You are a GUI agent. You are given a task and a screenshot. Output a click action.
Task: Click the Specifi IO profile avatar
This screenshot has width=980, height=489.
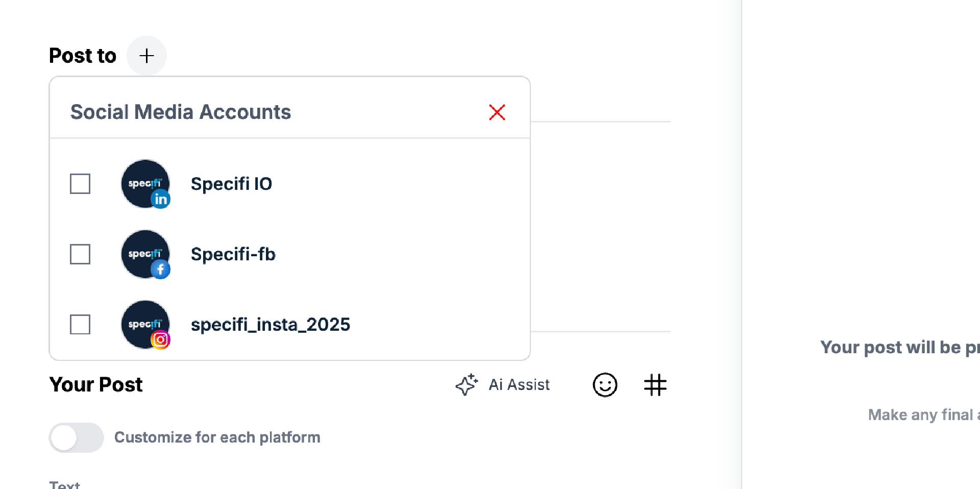pos(145,184)
